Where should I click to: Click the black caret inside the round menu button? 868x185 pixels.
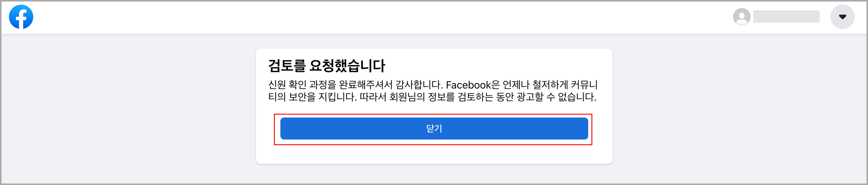point(842,17)
